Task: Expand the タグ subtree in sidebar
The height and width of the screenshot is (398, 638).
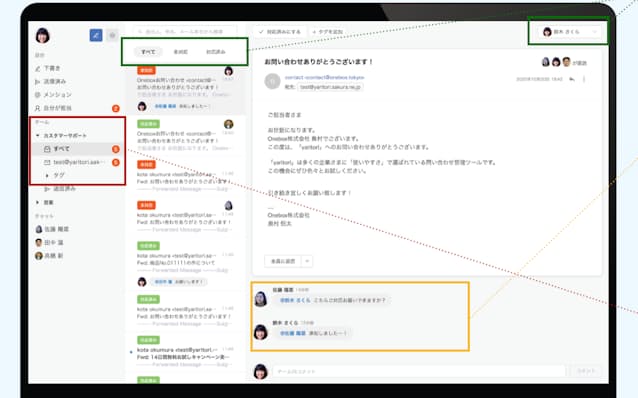Action: (47, 175)
